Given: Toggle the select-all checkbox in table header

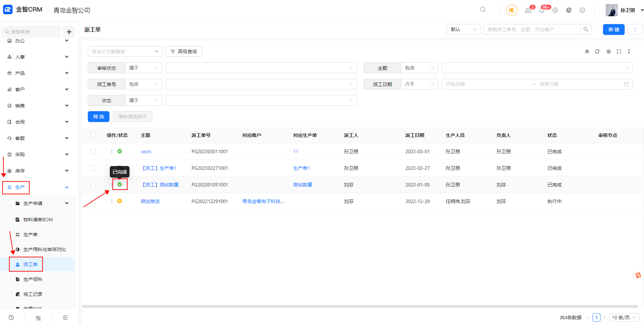Looking at the screenshot, I should tap(93, 135).
